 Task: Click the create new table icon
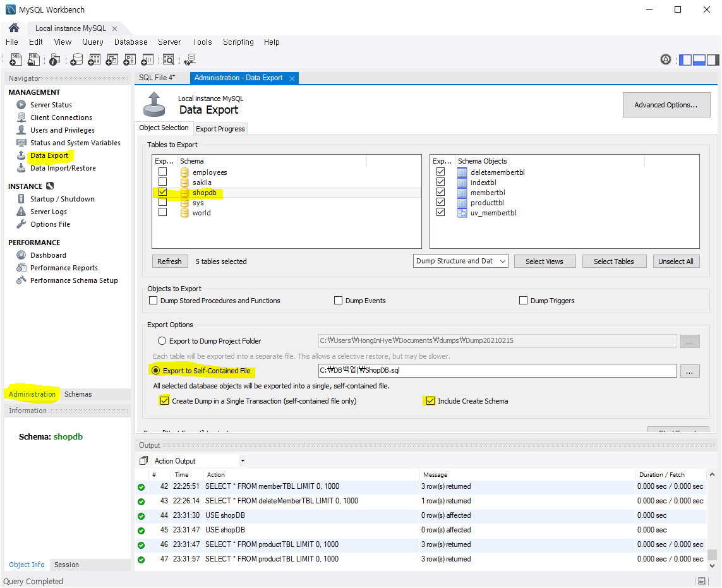click(94, 59)
